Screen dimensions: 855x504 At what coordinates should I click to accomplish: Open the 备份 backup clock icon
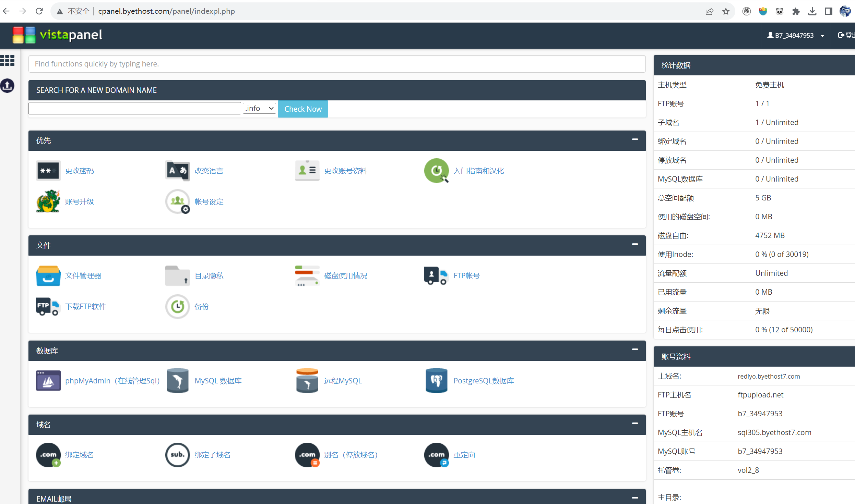177,306
